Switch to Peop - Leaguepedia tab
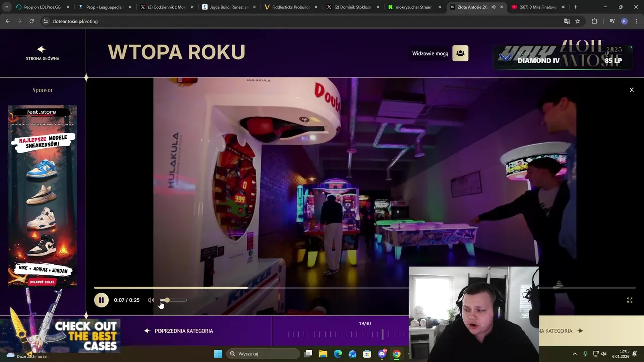The image size is (644, 362). pyautogui.click(x=104, y=7)
